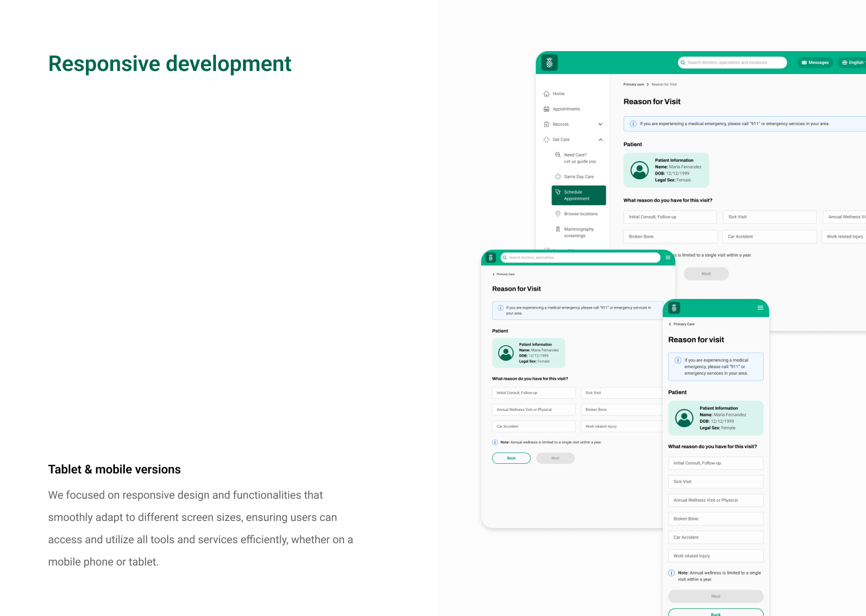Open the English language selector

[x=853, y=63]
